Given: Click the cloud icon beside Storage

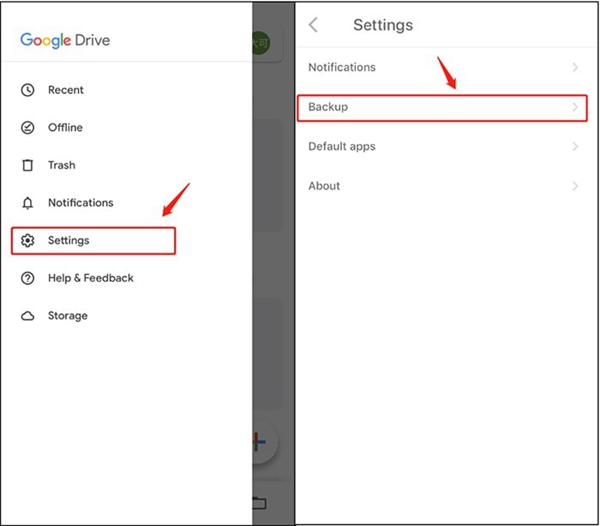Looking at the screenshot, I should (28, 316).
